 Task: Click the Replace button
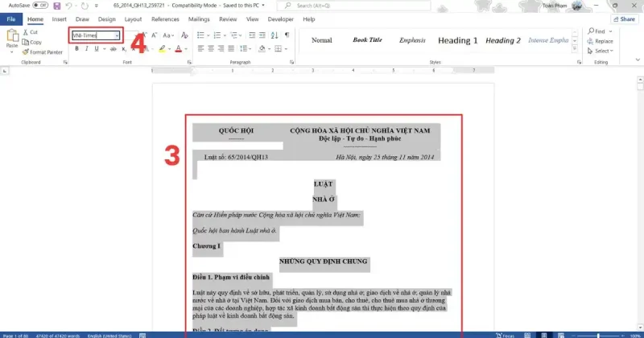pyautogui.click(x=600, y=41)
